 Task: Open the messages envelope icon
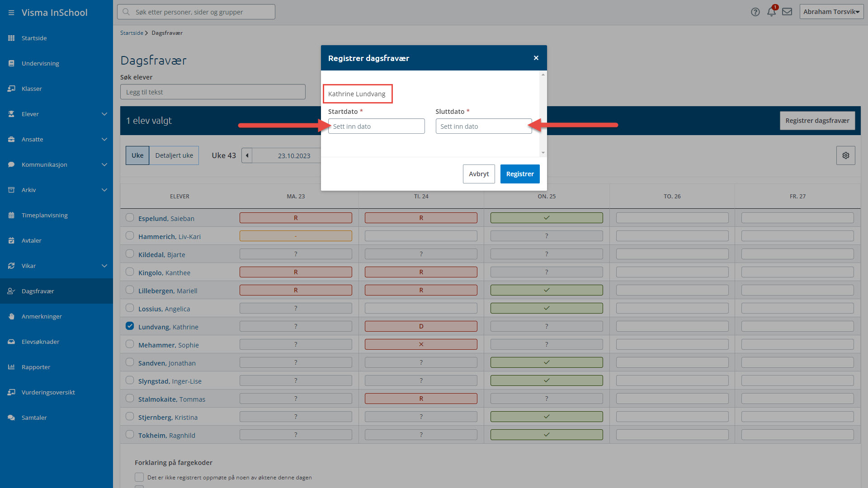787,12
